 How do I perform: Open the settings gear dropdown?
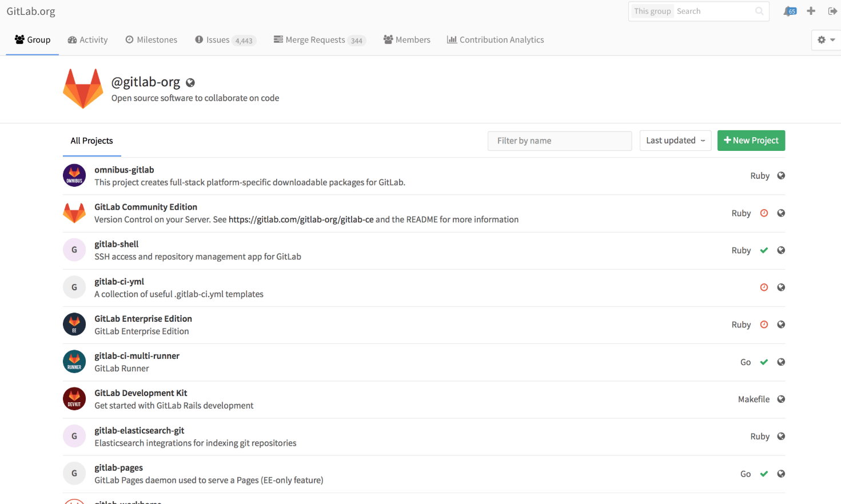click(x=826, y=40)
